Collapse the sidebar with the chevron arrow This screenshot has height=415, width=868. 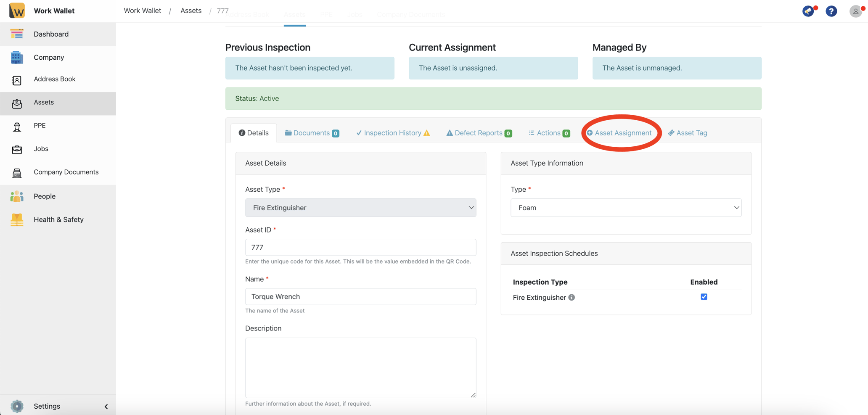point(106,407)
